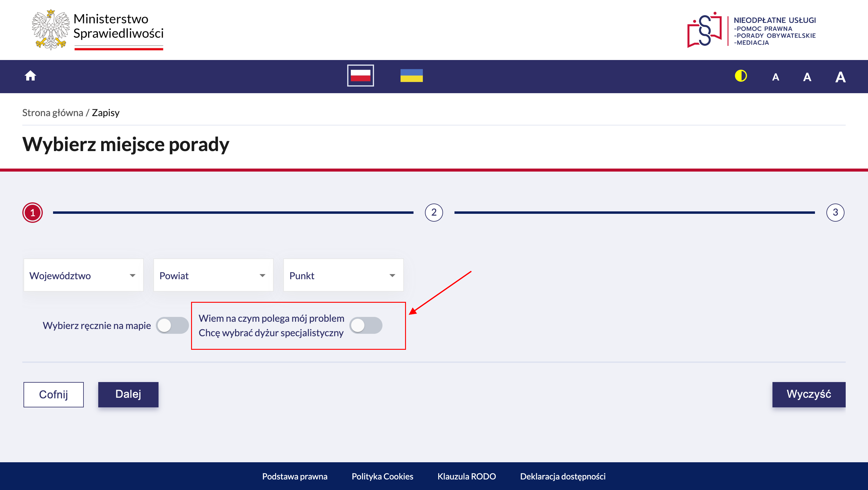Expand the Powiat dropdown

click(x=213, y=275)
